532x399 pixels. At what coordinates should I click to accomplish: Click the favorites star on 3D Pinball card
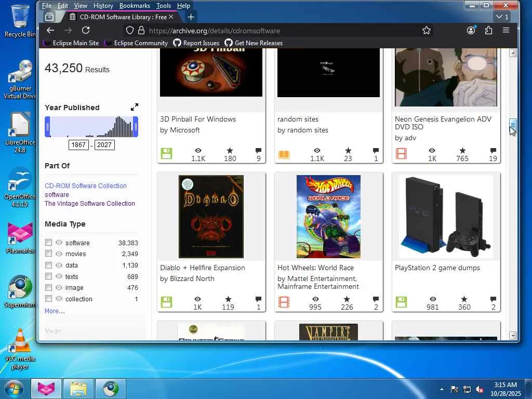[x=230, y=150]
